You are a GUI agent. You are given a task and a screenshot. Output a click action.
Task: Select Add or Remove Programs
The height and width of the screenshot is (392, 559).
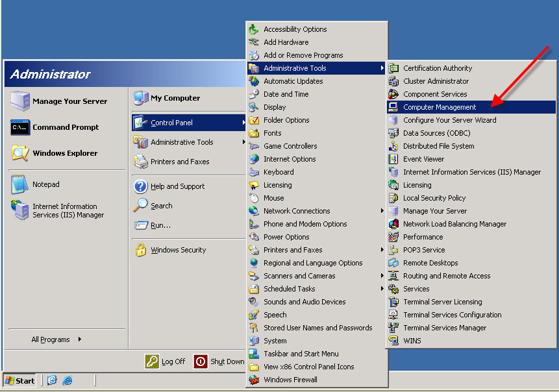[317, 55]
